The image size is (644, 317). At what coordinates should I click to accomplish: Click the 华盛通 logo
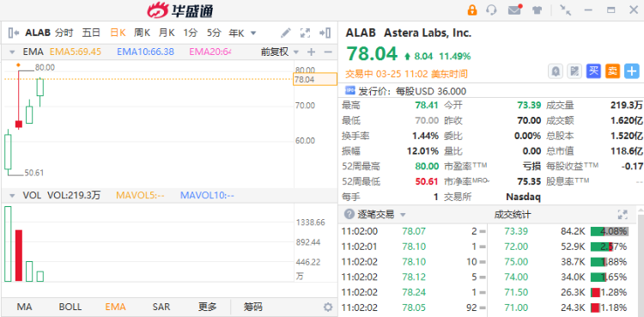pos(180,10)
